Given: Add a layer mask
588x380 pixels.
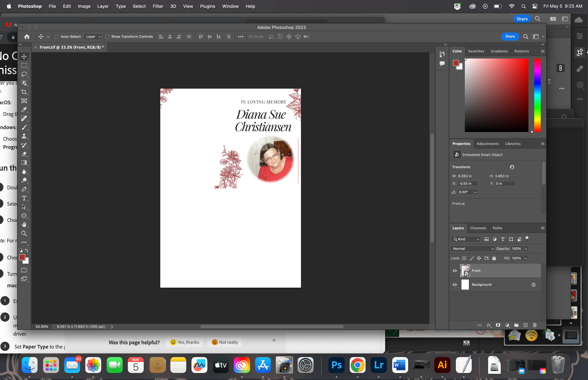Looking at the screenshot, I should tap(498, 325).
